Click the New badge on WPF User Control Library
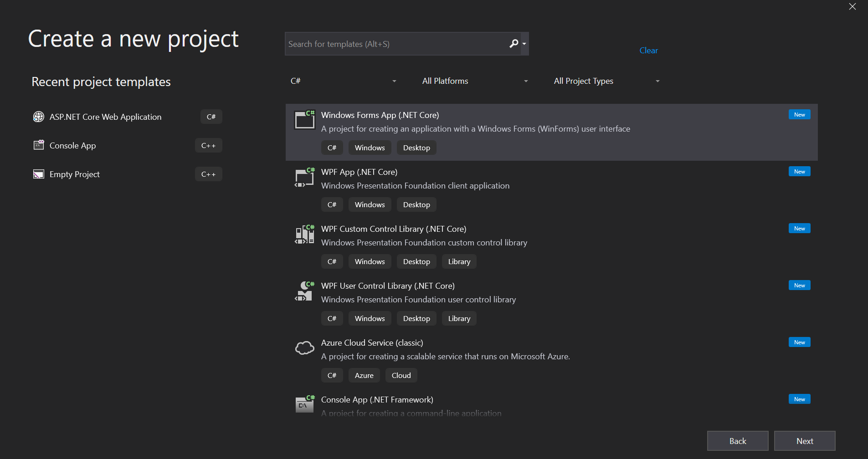This screenshot has width=868, height=459. [800, 286]
